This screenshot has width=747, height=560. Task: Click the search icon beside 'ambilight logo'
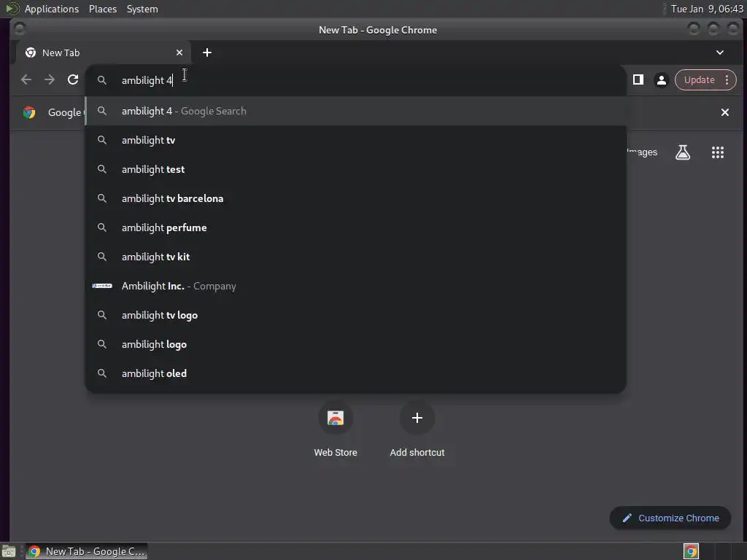(x=102, y=344)
